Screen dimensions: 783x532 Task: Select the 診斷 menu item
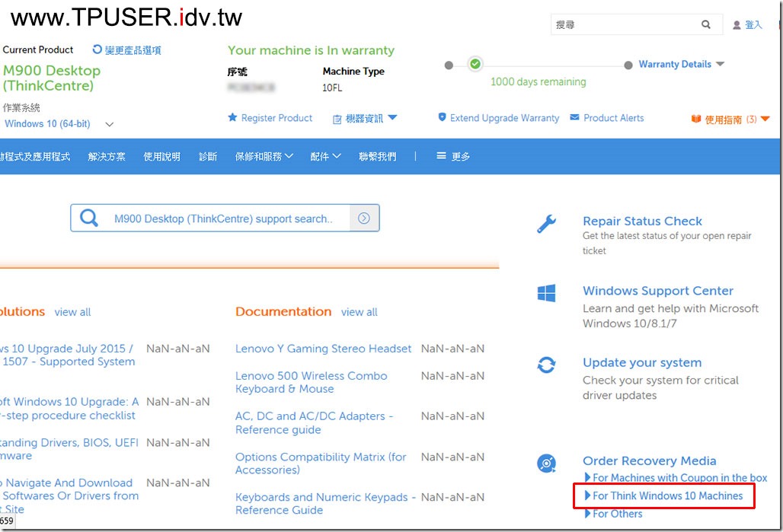[x=208, y=157]
